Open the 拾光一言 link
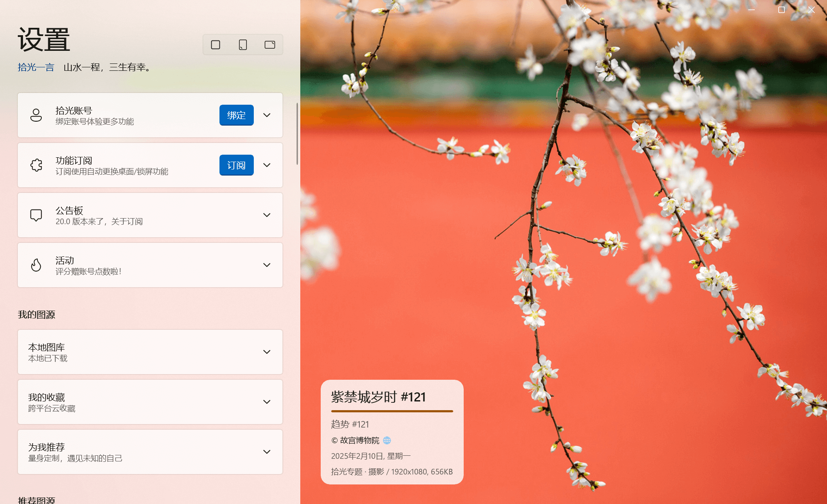Screen dimensions: 827x504 pyautogui.click(x=36, y=67)
